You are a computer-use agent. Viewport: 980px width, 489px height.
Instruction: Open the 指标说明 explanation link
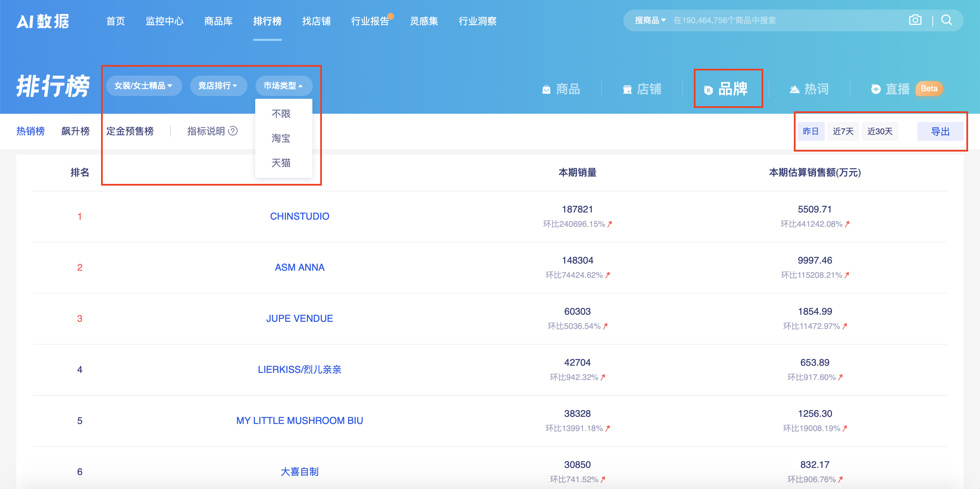pos(206,131)
